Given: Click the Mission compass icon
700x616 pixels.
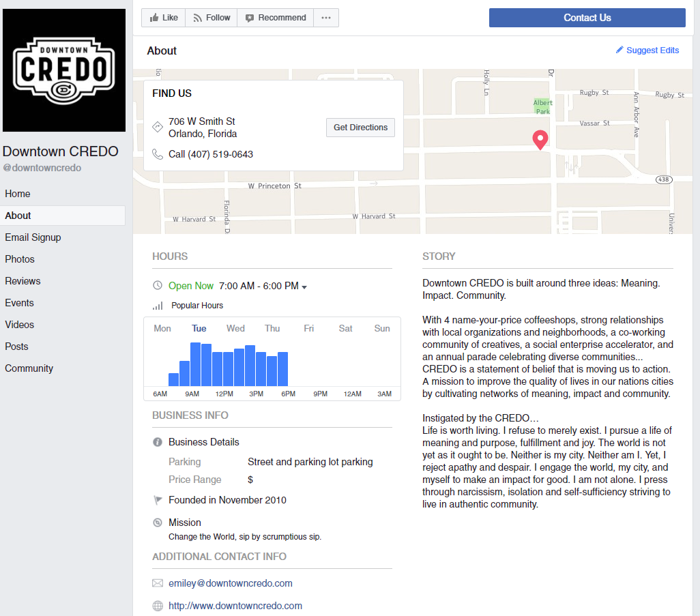Looking at the screenshot, I should [x=158, y=523].
